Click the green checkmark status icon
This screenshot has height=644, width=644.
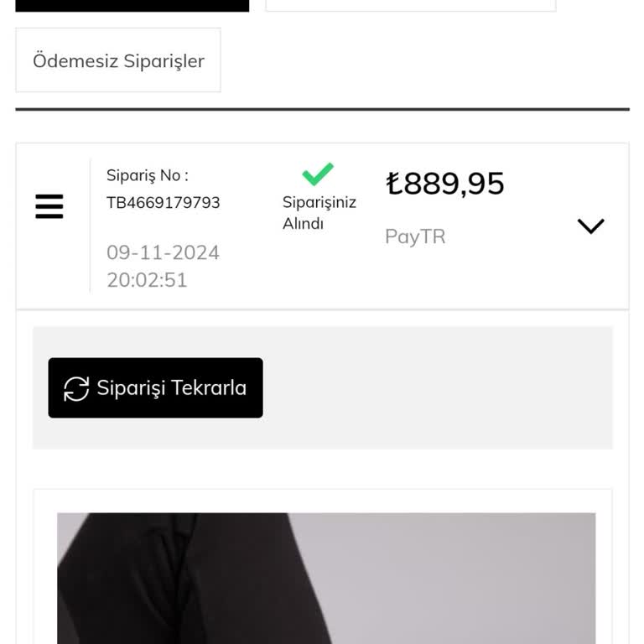(318, 174)
